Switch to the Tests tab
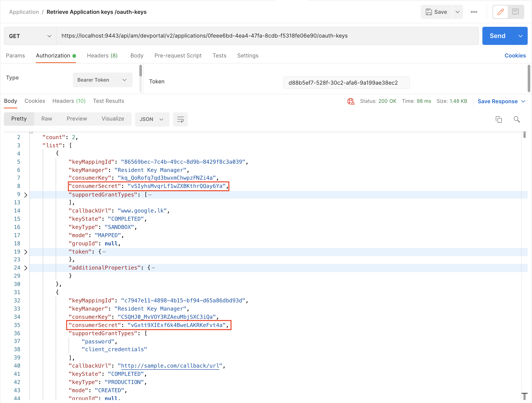532x403 pixels. click(x=219, y=55)
